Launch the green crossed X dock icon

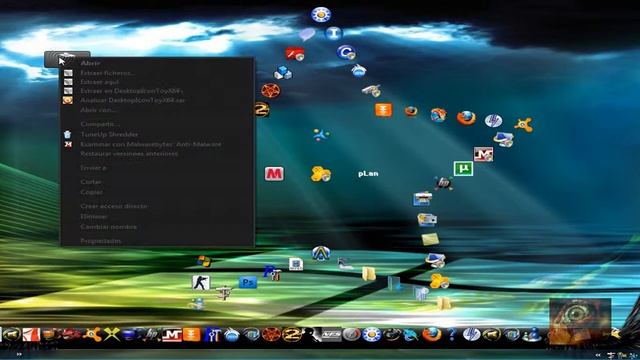coord(111,335)
